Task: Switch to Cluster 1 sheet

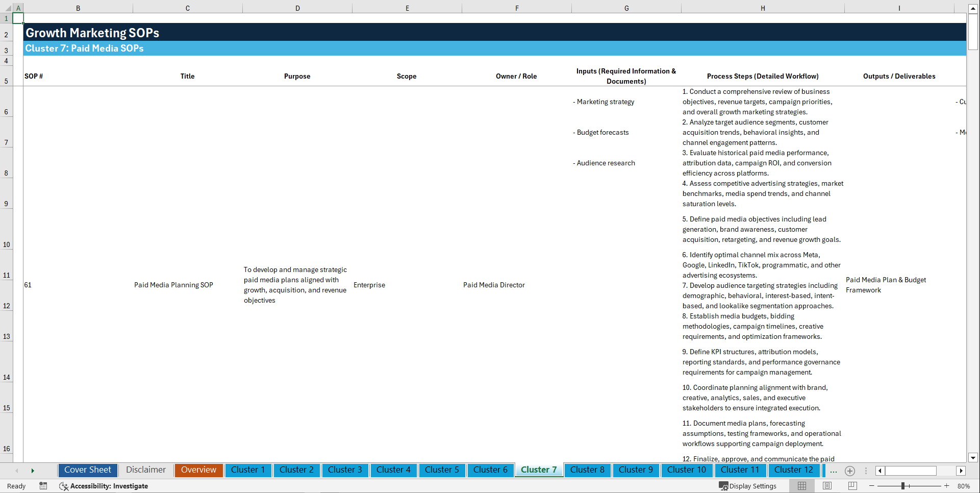Action: coord(248,470)
